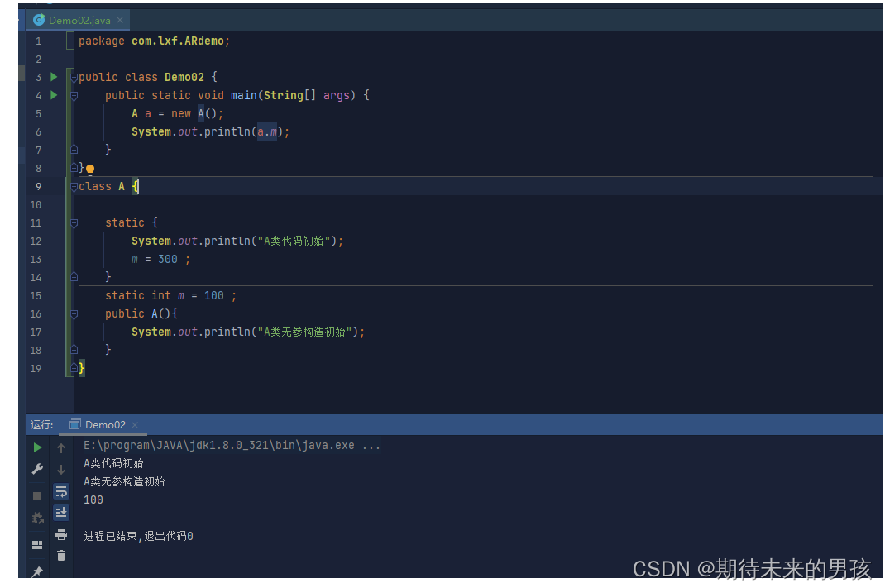Collapse the A() constructor fold marker
This screenshot has width=885, height=588.
pos(74,313)
